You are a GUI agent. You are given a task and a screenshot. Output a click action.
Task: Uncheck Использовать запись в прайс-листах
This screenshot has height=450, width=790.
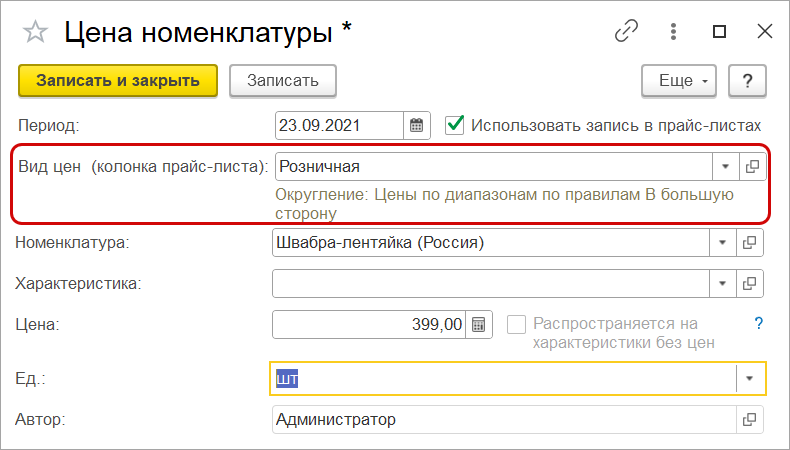tap(456, 125)
